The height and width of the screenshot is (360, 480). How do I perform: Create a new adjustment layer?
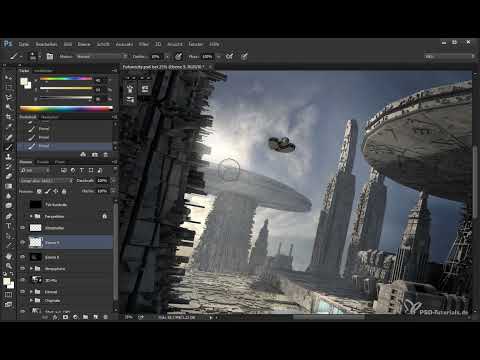[x=75, y=317]
